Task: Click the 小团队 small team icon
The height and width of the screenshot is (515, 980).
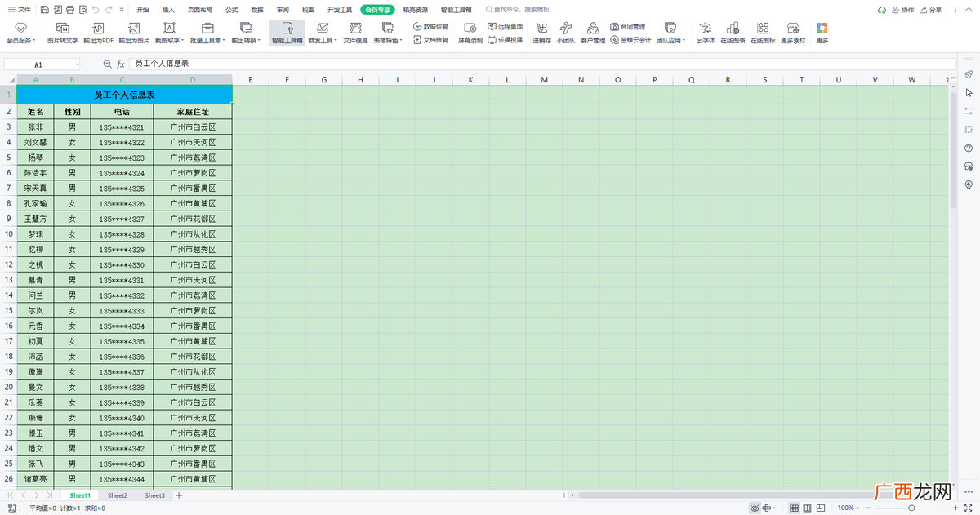Action: click(566, 33)
